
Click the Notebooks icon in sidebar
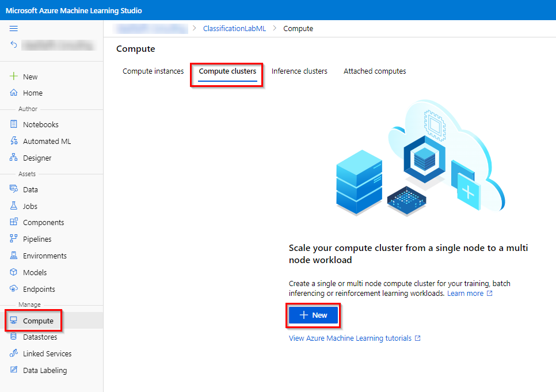[x=14, y=124]
